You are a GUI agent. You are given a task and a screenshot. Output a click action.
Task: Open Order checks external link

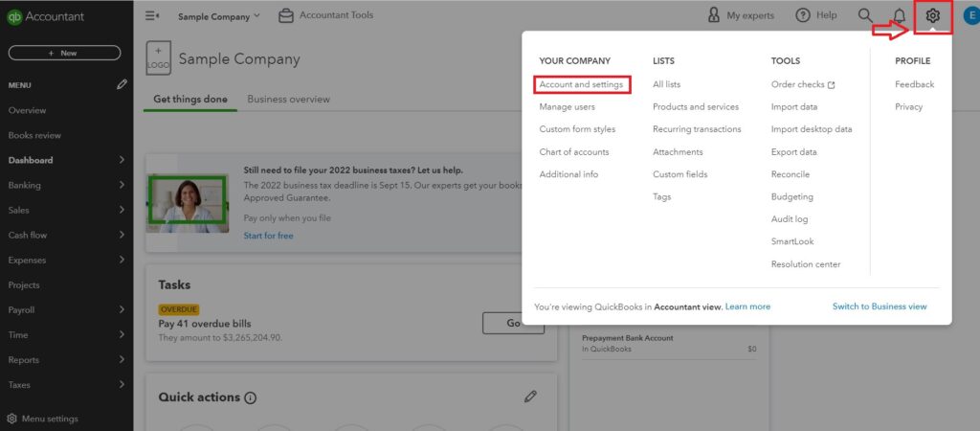point(803,84)
